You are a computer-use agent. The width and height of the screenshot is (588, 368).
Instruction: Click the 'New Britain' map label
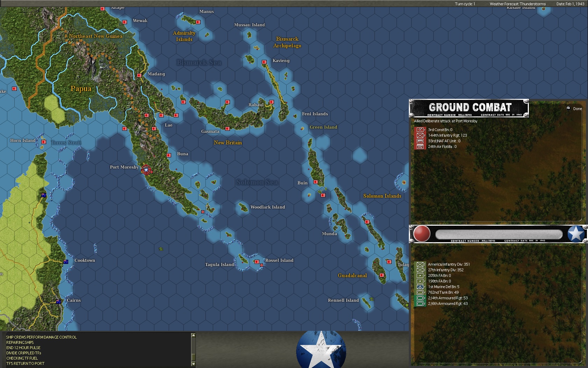click(x=228, y=143)
